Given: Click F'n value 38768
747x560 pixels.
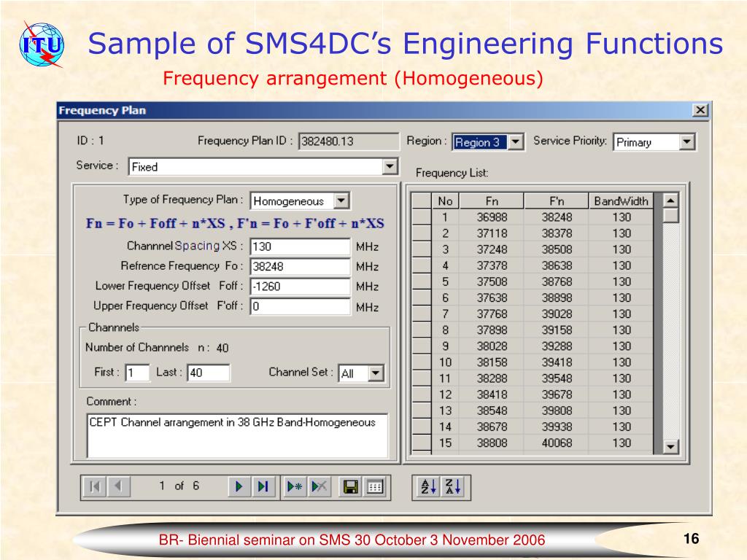Looking at the screenshot, I should pos(557,282).
